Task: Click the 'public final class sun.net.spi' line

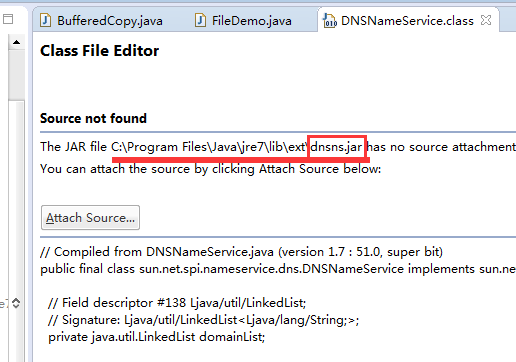Action: pos(278,269)
